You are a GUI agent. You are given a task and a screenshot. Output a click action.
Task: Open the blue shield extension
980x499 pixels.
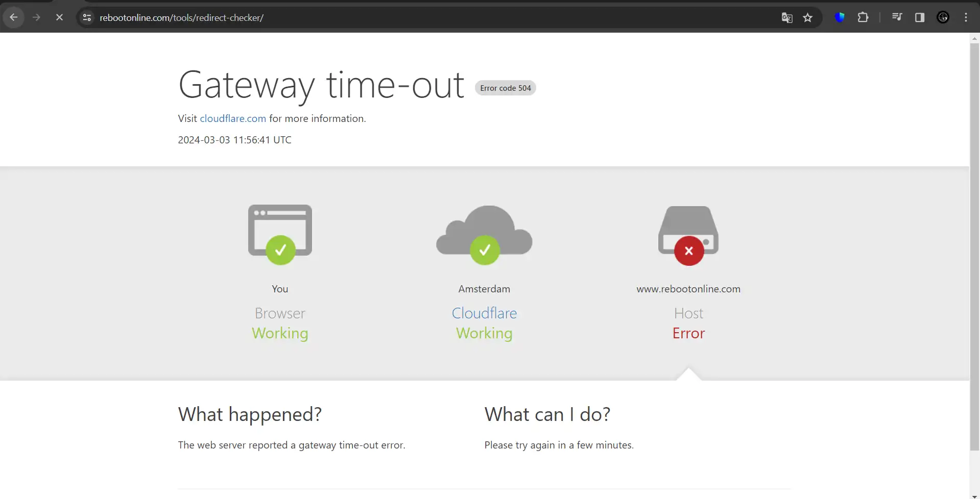[x=840, y=17]
